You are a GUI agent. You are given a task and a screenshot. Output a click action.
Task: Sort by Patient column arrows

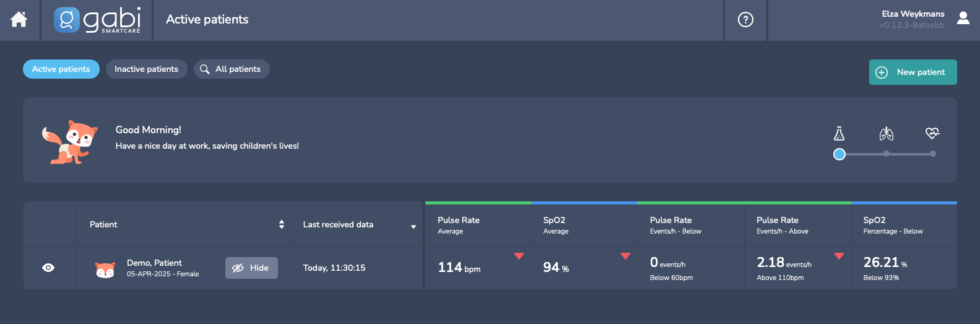pyautogui.click(x=282, y=224)
